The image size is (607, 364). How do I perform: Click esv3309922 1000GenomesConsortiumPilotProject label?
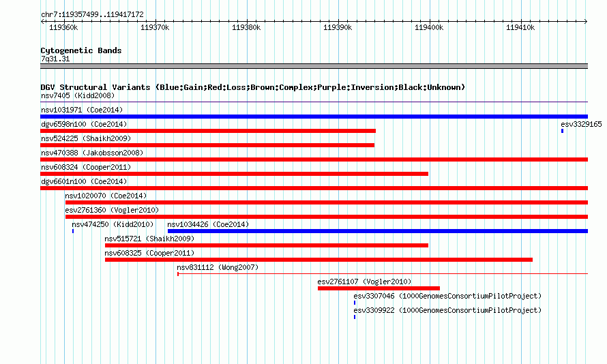coord(447,310)
